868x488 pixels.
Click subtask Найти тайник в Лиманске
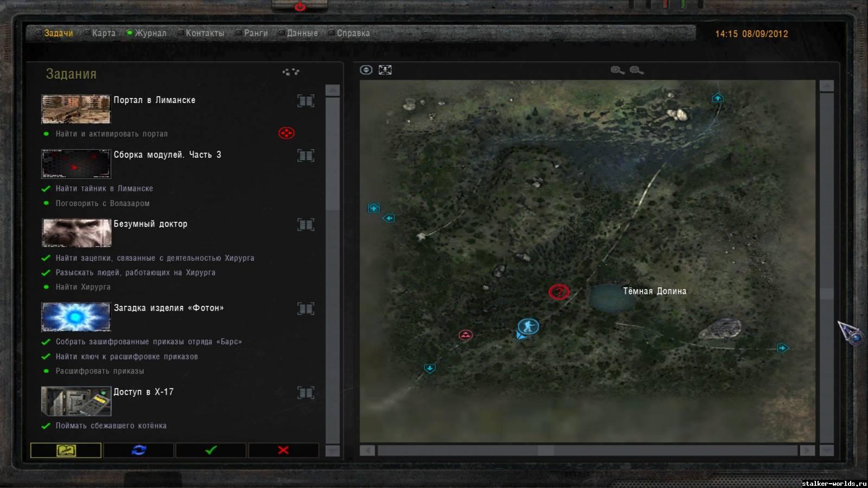click(104, 189)
